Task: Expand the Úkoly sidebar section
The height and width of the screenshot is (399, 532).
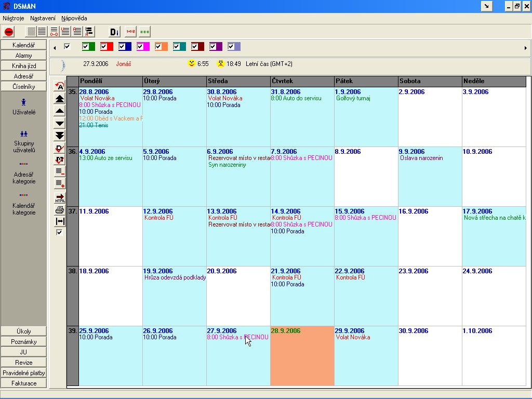Action: pyautogui.click(x=24, y=331)
